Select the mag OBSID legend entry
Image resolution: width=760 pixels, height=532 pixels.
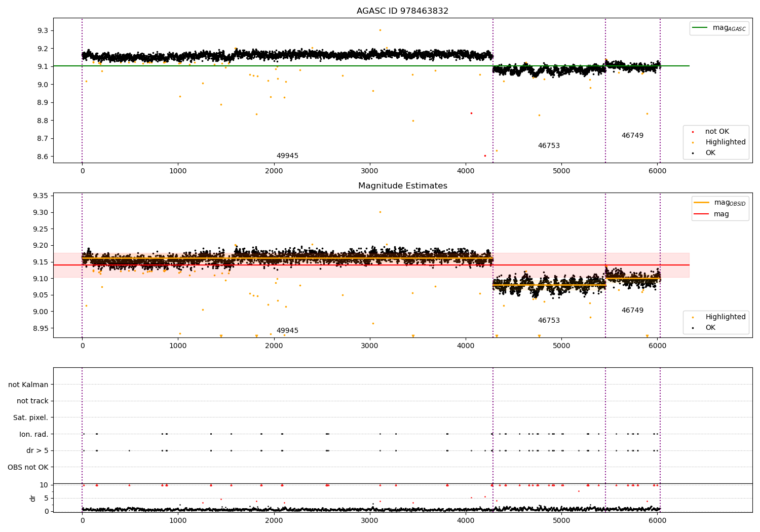[720, 203]
